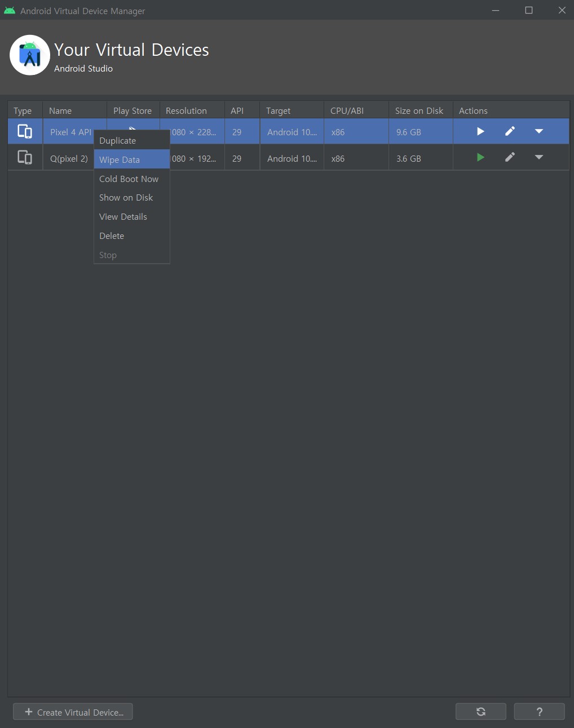Sort by API column header
Screen dimensions: 574x728
(242, 110)
